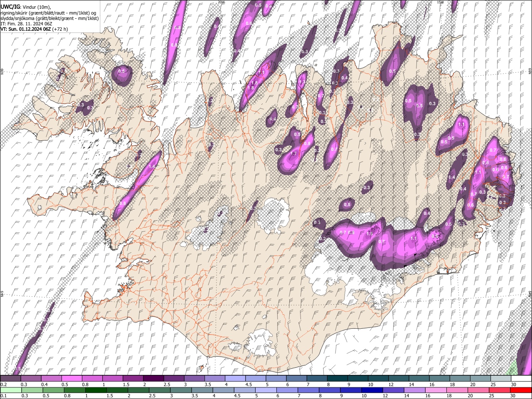Select the pale grey swatch above upper-row 25 label
This screenshot has height=399, width=532.
(501, 378)
